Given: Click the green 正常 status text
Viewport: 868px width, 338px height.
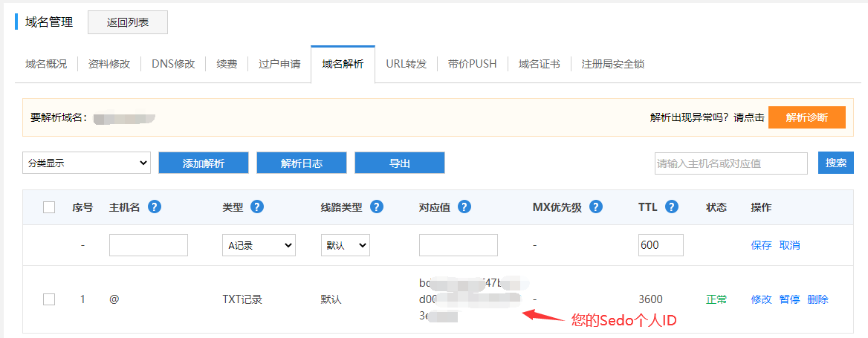Looking at the screenshot, I should pyautogui.click(x=716, y=299).
